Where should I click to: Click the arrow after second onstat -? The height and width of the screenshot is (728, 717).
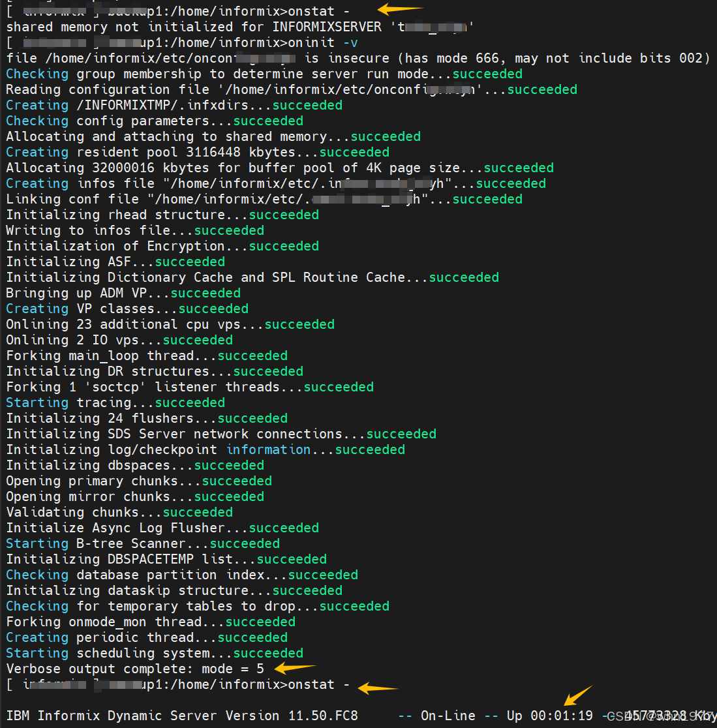point(378,687)
